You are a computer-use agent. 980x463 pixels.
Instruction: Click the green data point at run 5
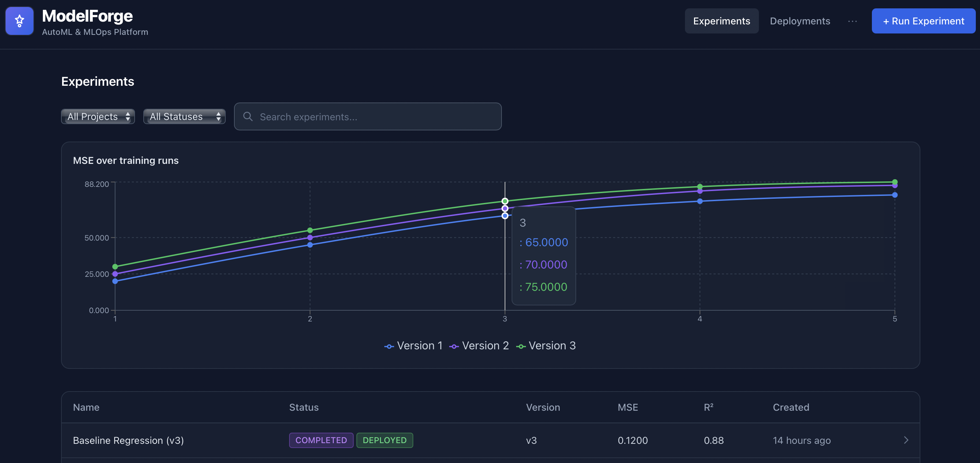[x=895, y=182]
